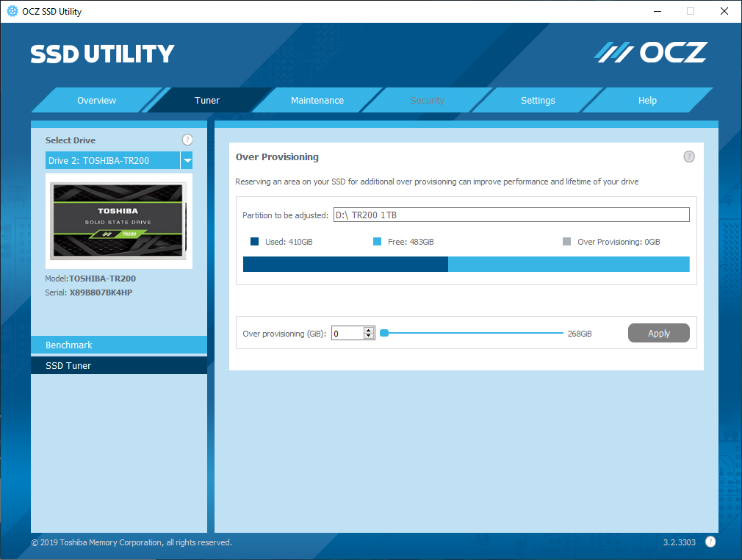Expand the Drive 2 TOSHIBA-TR200 dropdown arrow
Image resolution: width=742 pixels, height=560 pixels.
pyautogui.click(x=187, y=160)
